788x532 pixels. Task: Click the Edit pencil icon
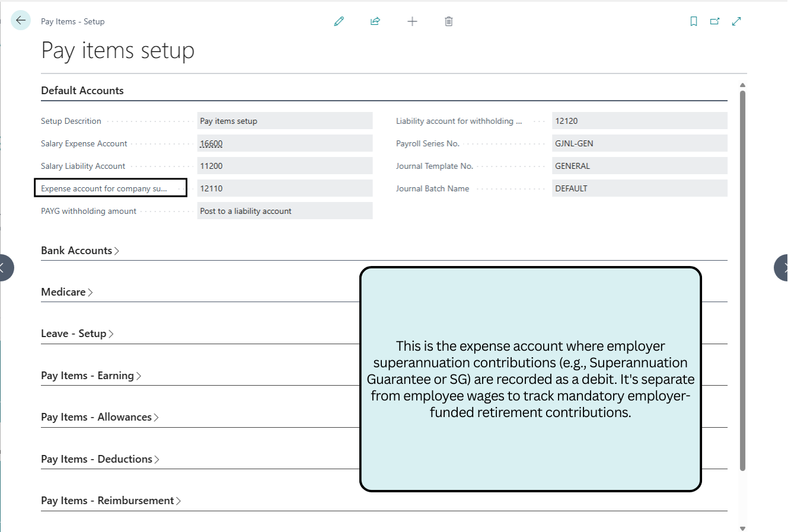tap(339, 21)
